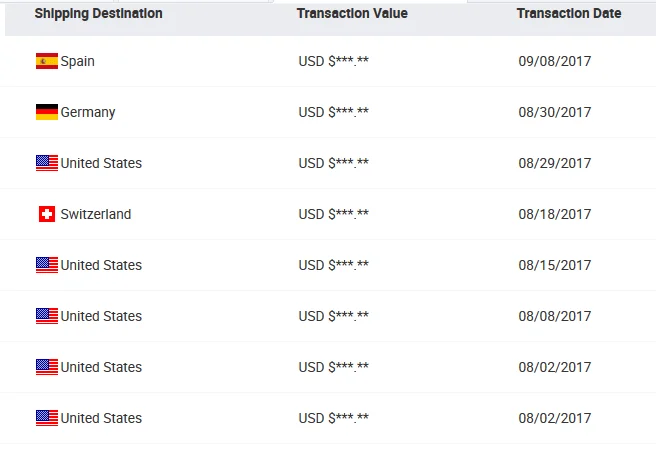Click the 08/08/2017 transaction date
The width and height of the screenshot is (656, 452).
point(555,316)
